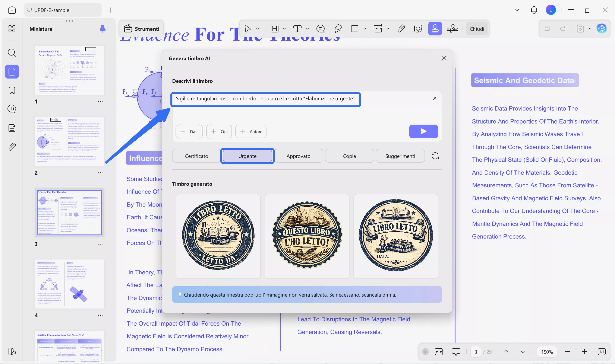Switch to the Certificato stamp style
Image resolution: width=615 pixels, height=364 pixels.
pyautogui.click(x=196, y=156)
